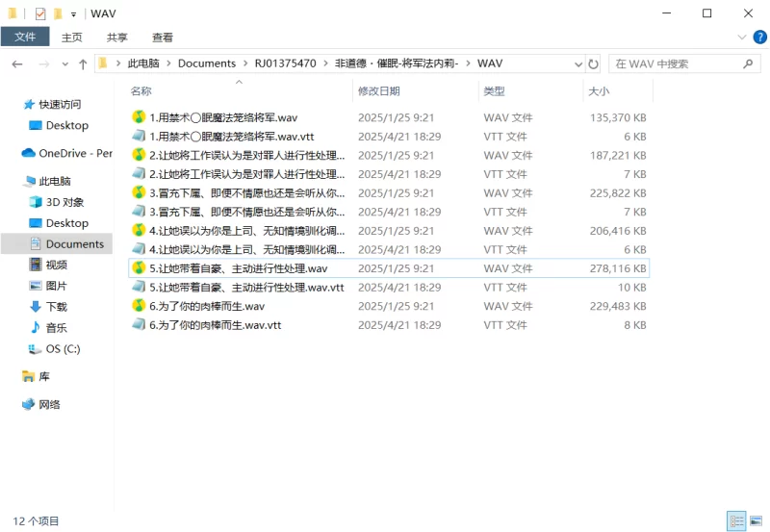
Task: Expand the ribbon with the chevron
Action: coord(741,38)
